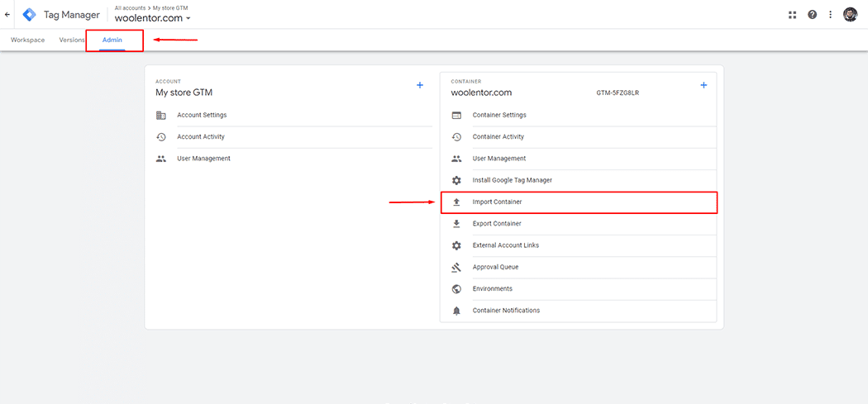Switch to the Versions tab

click(72, 40)
